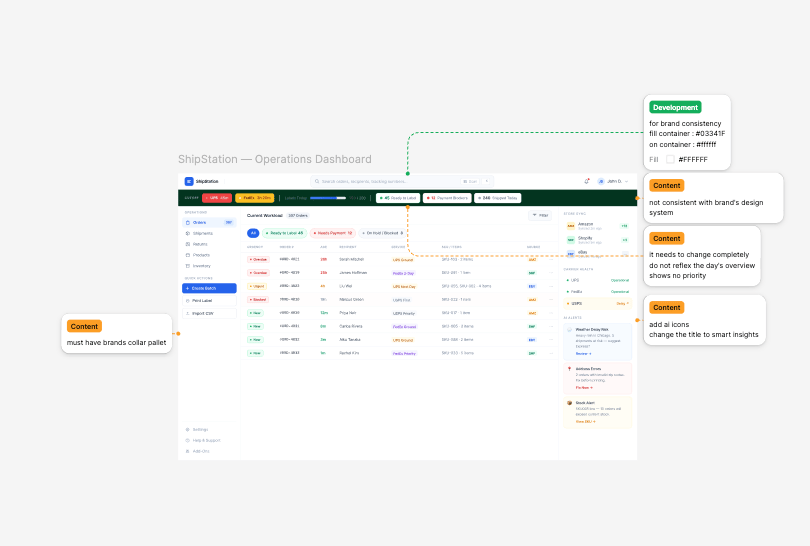This screenshot has height=546, width=810.
Task: Select the Ready to Label filter tab
Action: pyautogui.click(x=284, y=233)
